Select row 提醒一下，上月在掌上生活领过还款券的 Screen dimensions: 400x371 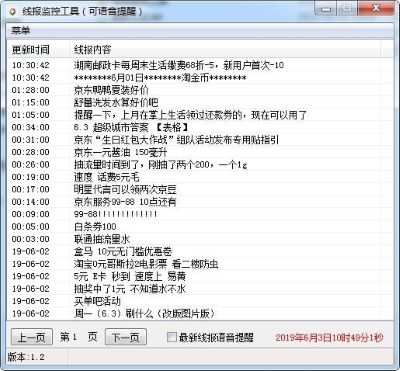pos(200,115)
